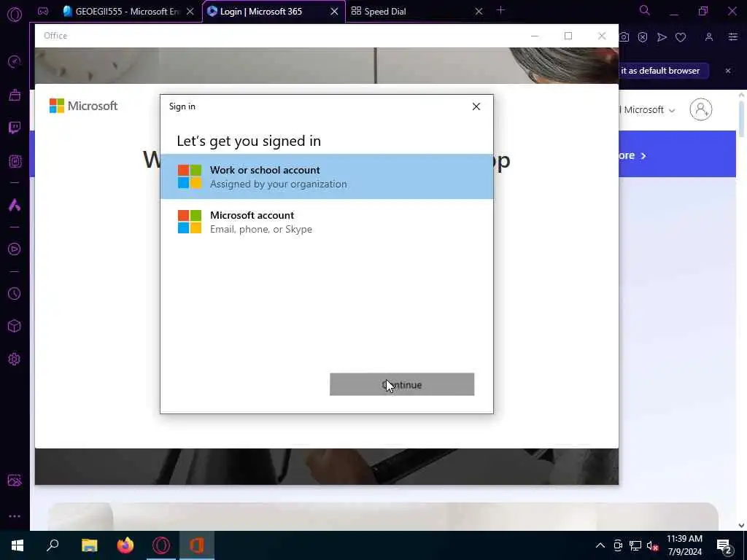Viewport: 747px width, 560px height.
Task: Open the Player icon in sidebar
Action: pyautogui.click(x=15, y=249)
